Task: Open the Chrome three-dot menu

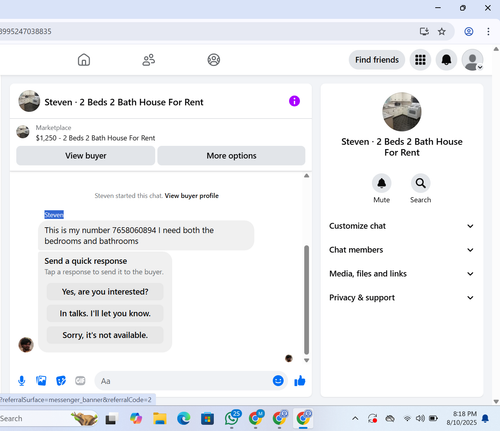Action: point(488,32)
